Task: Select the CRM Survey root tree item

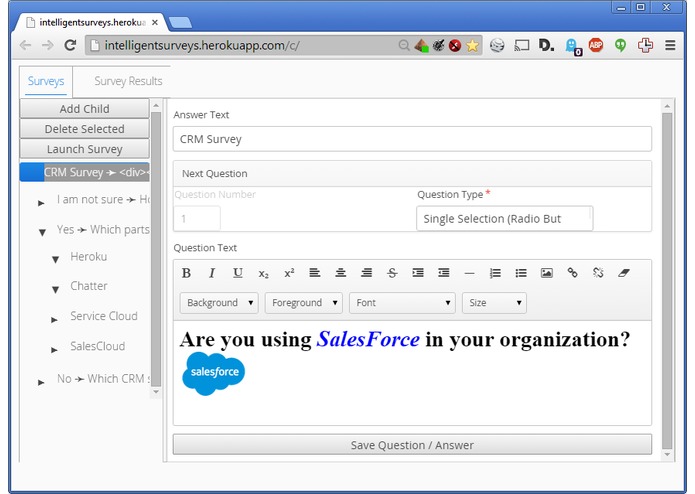Action: coord(84,172)
